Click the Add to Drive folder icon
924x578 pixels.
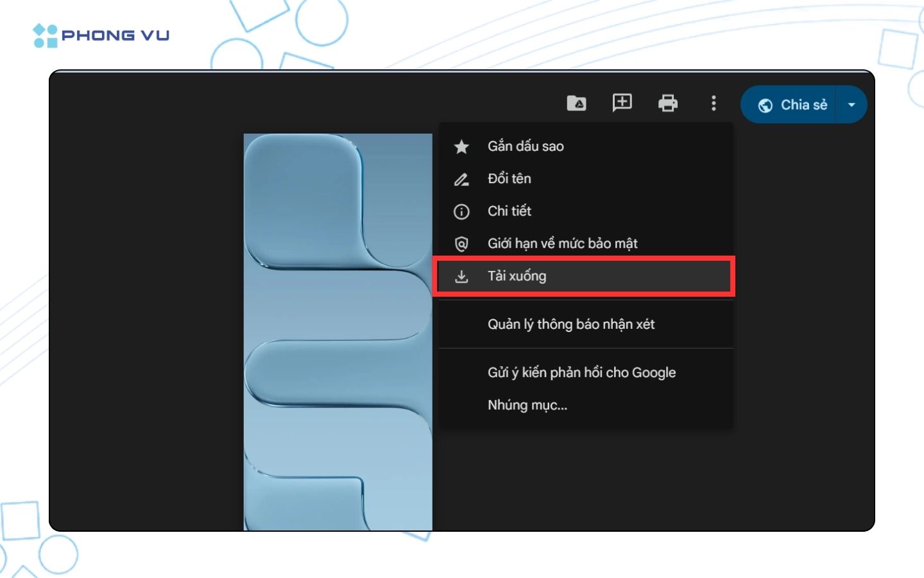tap(576, 103)
